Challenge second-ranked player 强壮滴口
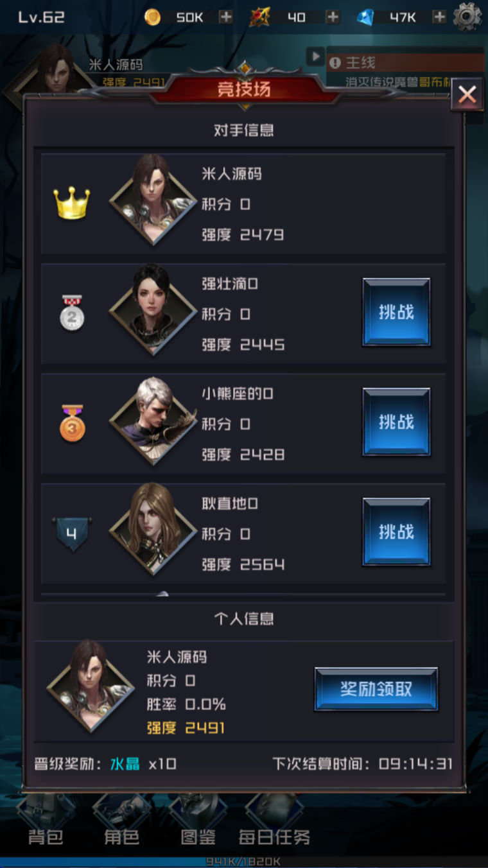Image resolution: width=488 pixels, height=868 pixels. 396,312
